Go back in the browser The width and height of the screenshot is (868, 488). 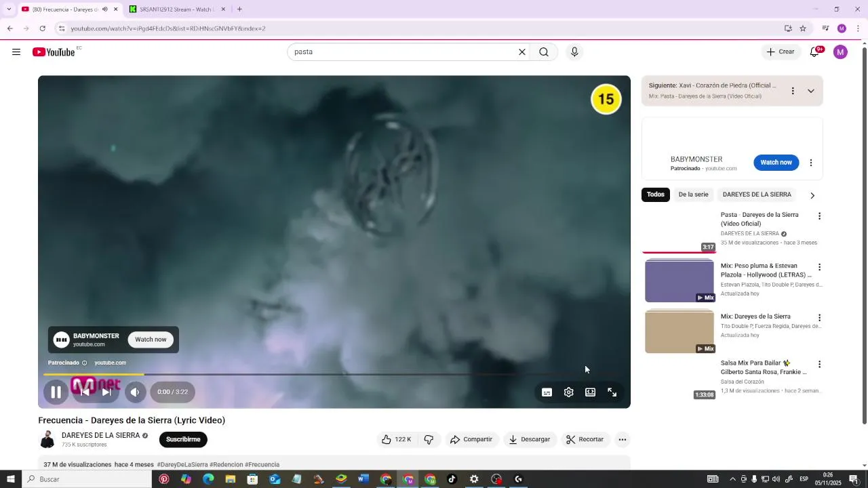(9, 28)
